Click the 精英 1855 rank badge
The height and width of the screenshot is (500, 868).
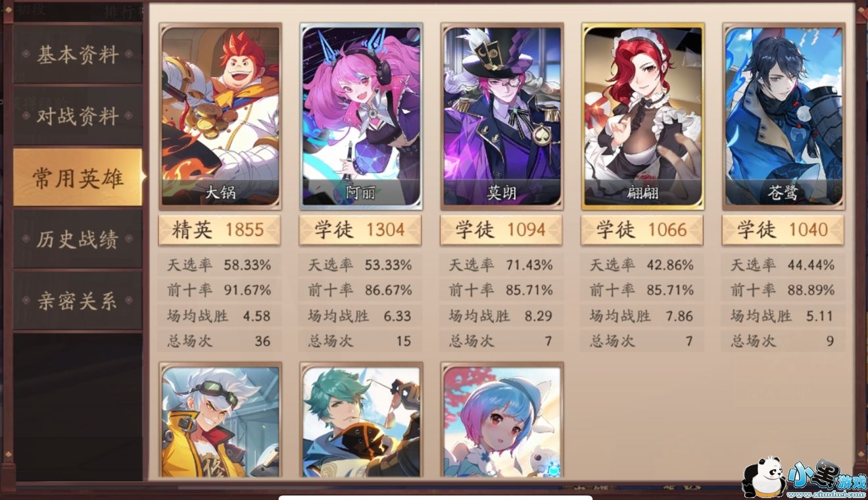click(x=220, y=230)
